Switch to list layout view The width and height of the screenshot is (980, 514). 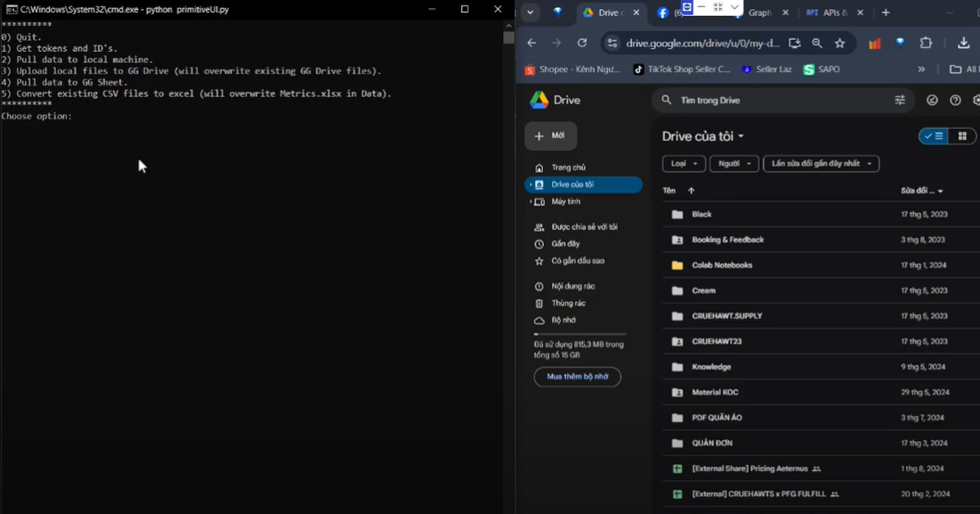[x=933, y=135]
